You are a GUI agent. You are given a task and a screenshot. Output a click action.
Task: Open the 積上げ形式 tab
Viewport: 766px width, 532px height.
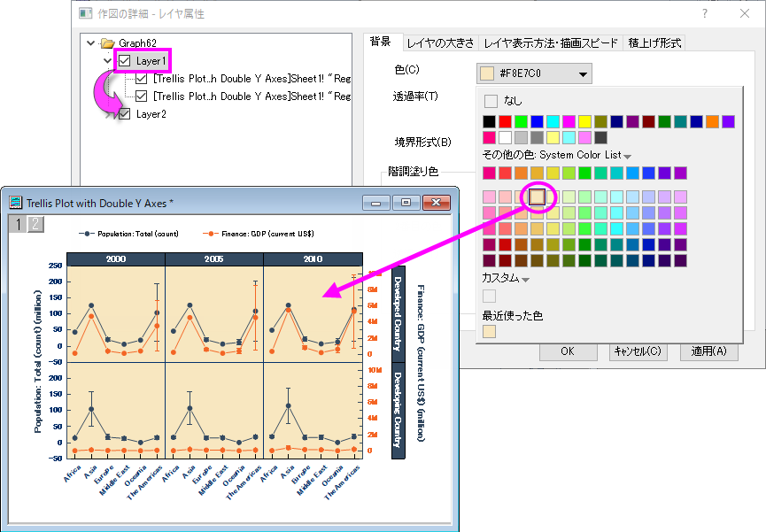(x=654, y=43)
